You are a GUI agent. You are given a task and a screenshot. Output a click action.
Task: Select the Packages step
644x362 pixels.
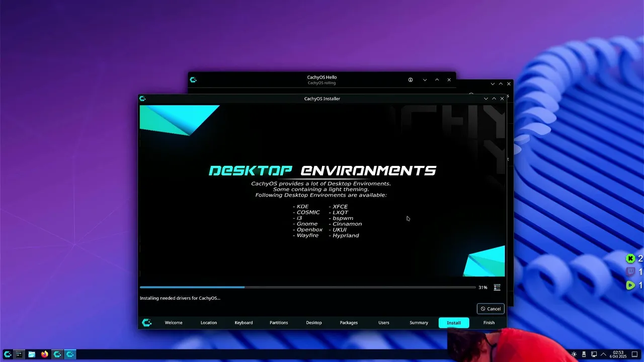[x=349, y=323]
